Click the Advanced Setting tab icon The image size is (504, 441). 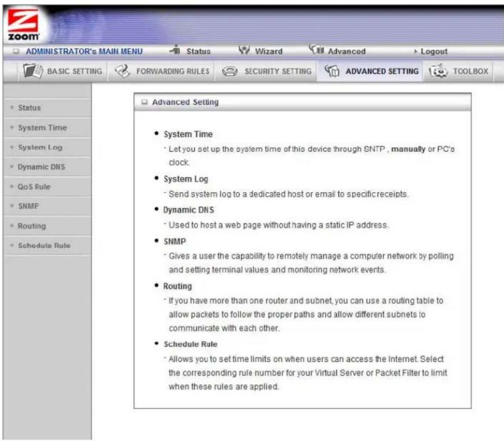[331, 71]
